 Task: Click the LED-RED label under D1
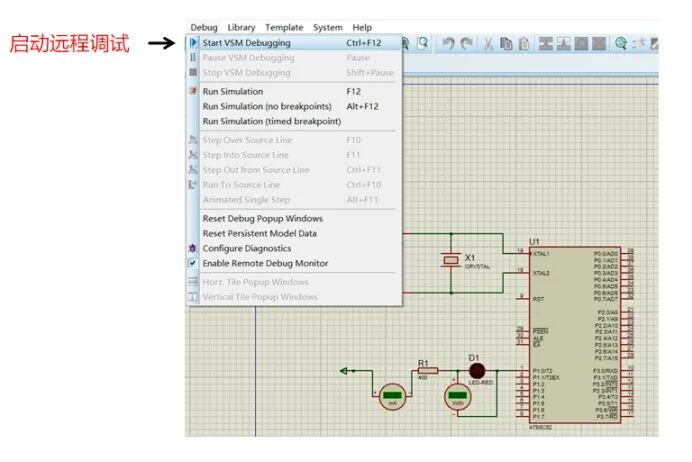tap(481, 383)
